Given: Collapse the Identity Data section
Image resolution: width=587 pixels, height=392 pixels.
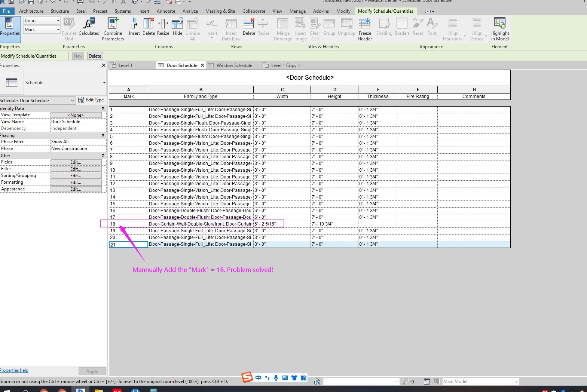Looking at the screenshot, I should tap(103, 108).
